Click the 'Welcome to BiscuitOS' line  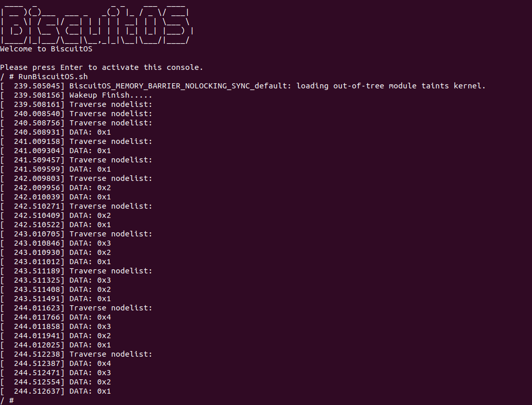(46, 49)
